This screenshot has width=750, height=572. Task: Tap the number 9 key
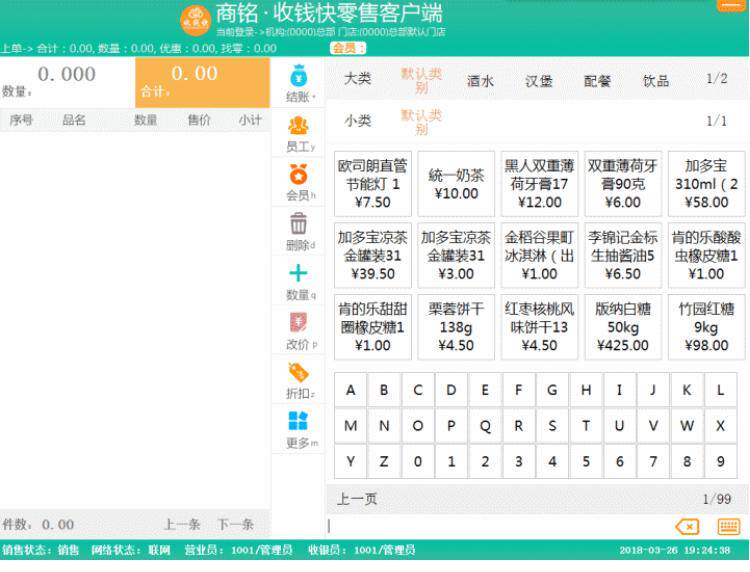point(720,462)
